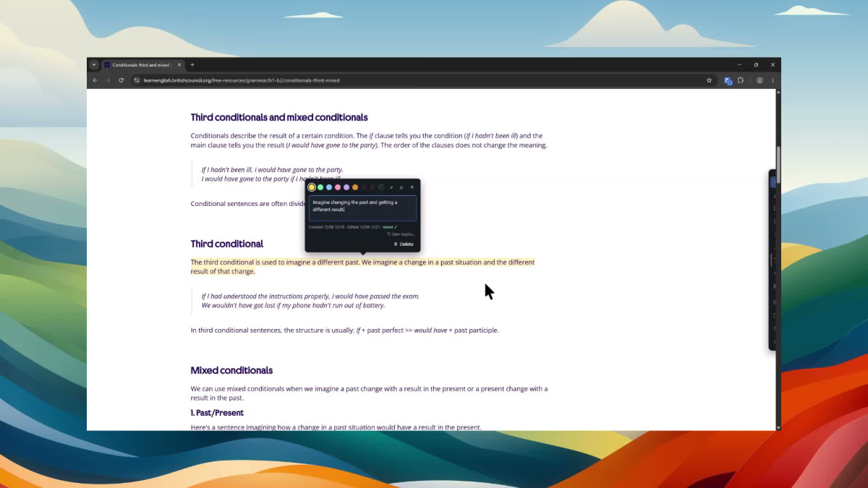Click the address bar URL

tap(241, 80)
